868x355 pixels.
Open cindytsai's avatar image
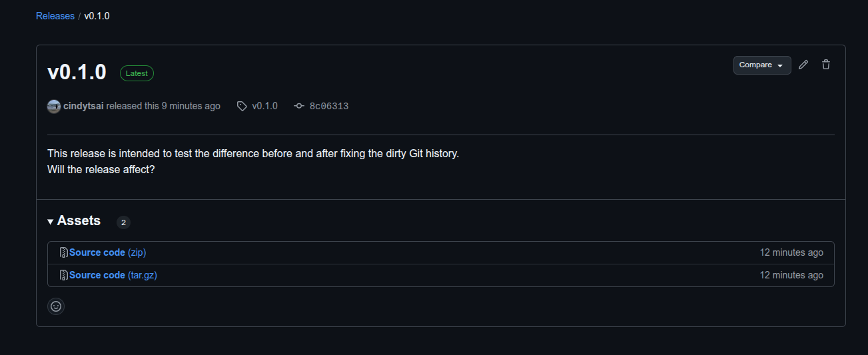pyautogui.click(x=54, y=106)
